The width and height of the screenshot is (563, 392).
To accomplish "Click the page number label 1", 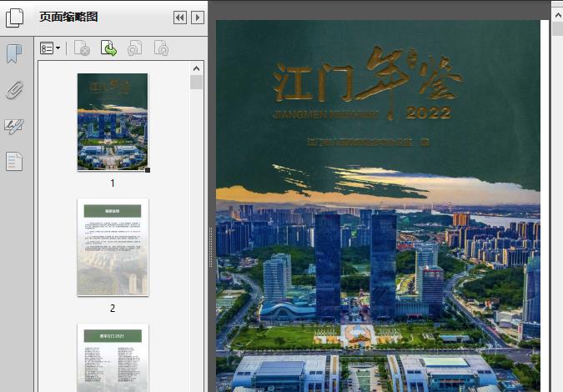I will (113, 183).
